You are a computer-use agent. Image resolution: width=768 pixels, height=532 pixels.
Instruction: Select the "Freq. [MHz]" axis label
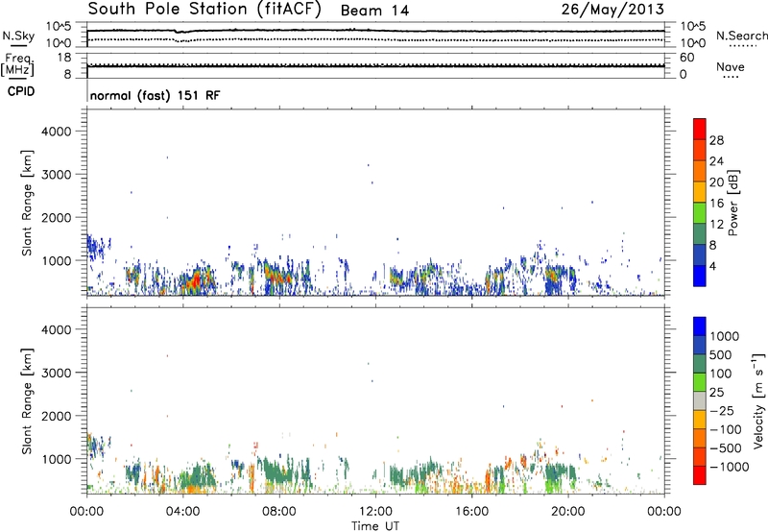coord(18,65)
